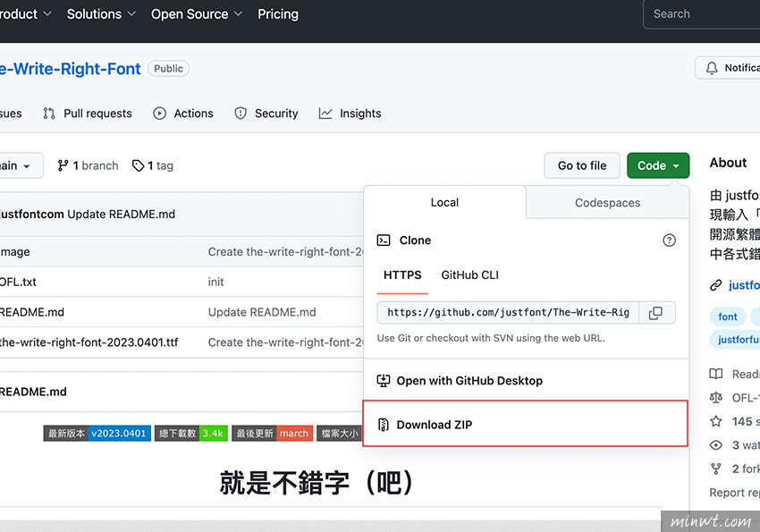Copy the HTTPS clone URL icon
This screenshot has height=532, width=760.
[x=655, y=313]
